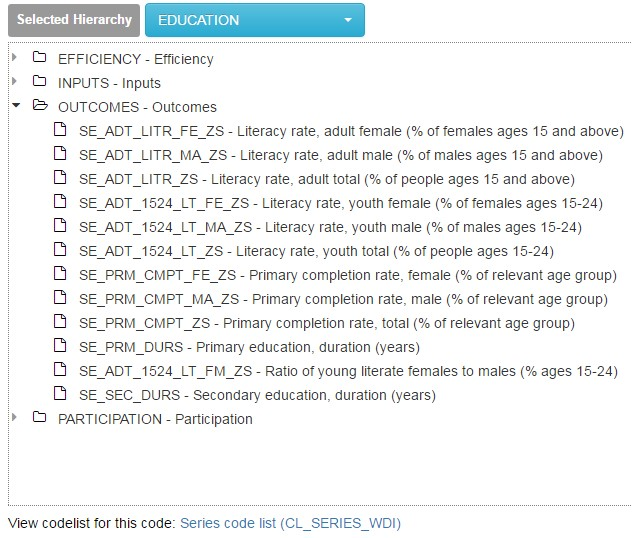Open the Series code list (CL_SERIES_WDI) link
This screenshot has width=632, height=538.
(290, 523)
